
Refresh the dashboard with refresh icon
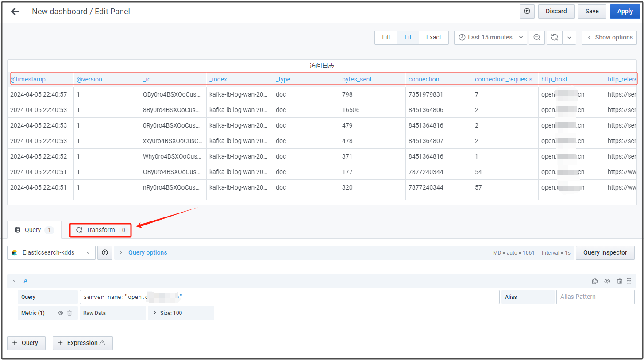(554, 38)
